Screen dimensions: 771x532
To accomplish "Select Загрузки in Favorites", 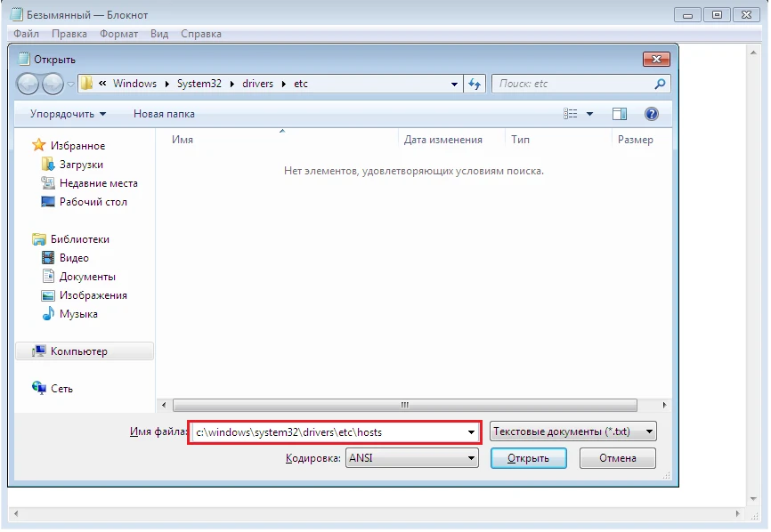I will click(x=81, y=165).
